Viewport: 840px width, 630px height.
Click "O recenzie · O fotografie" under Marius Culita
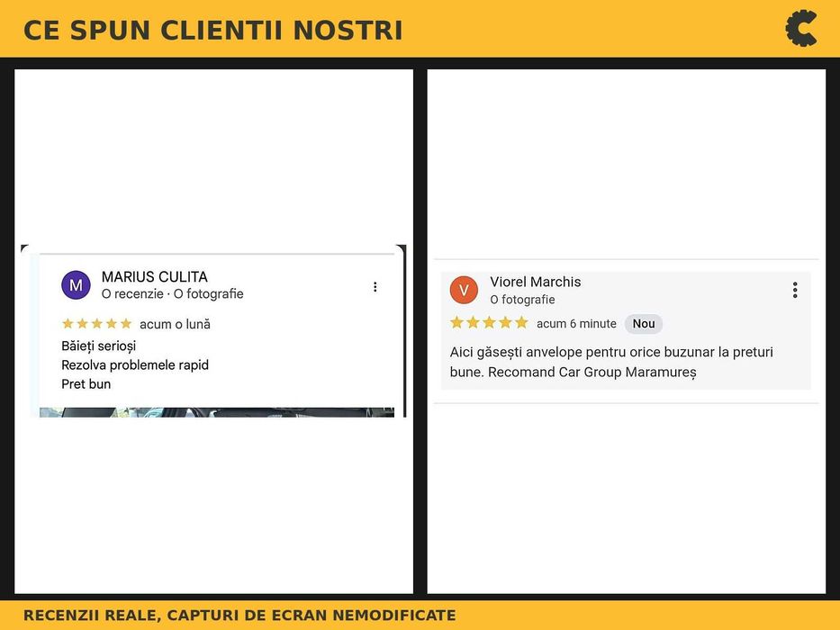coord(173,293)
